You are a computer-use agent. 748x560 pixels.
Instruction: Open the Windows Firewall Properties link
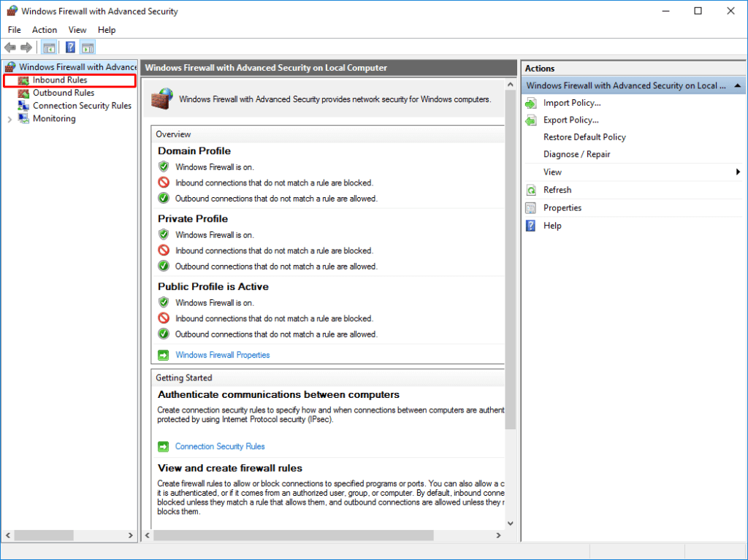222,355
